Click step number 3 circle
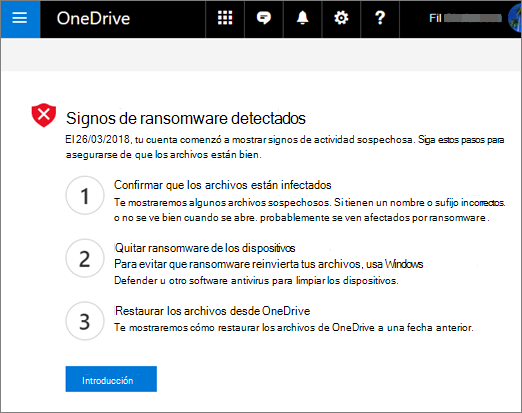Screen dimensions: 522x413 click(85, 321)
